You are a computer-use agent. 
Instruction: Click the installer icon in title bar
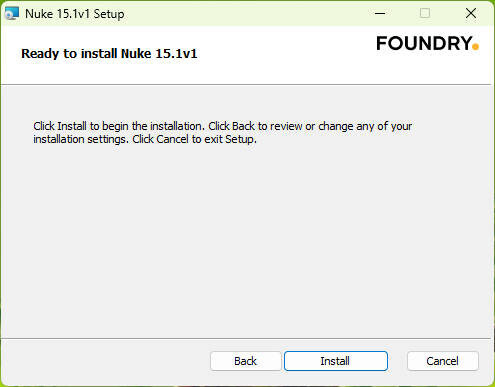[12, 14]
